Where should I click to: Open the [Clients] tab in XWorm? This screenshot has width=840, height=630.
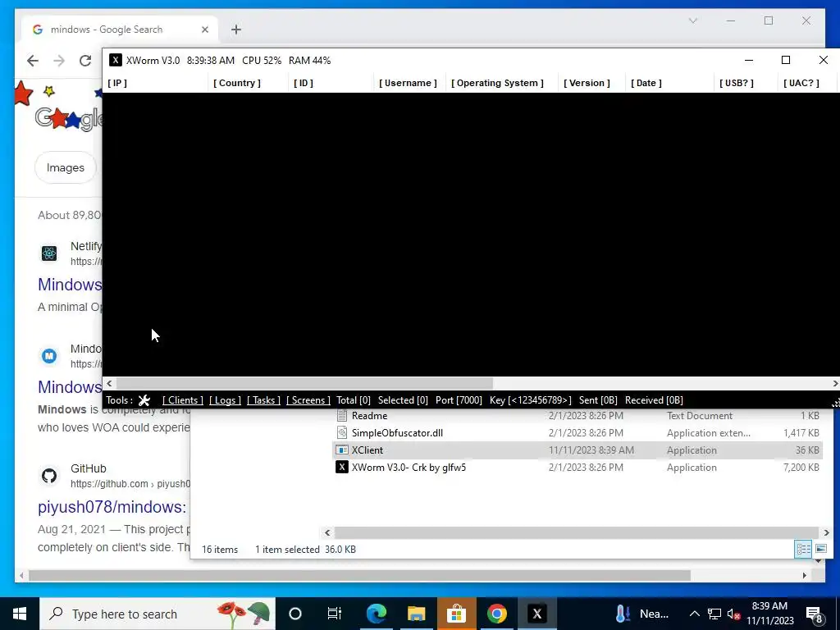(x=183, y=400)
